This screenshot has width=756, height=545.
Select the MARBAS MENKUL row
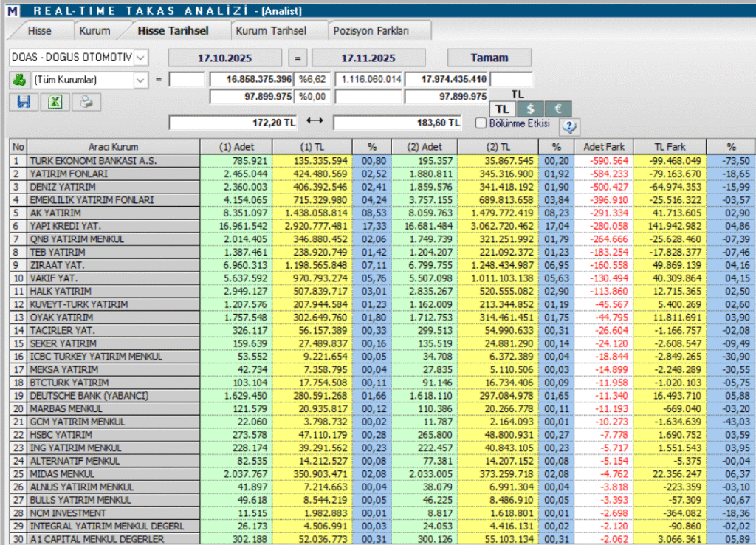click(382, 408)
